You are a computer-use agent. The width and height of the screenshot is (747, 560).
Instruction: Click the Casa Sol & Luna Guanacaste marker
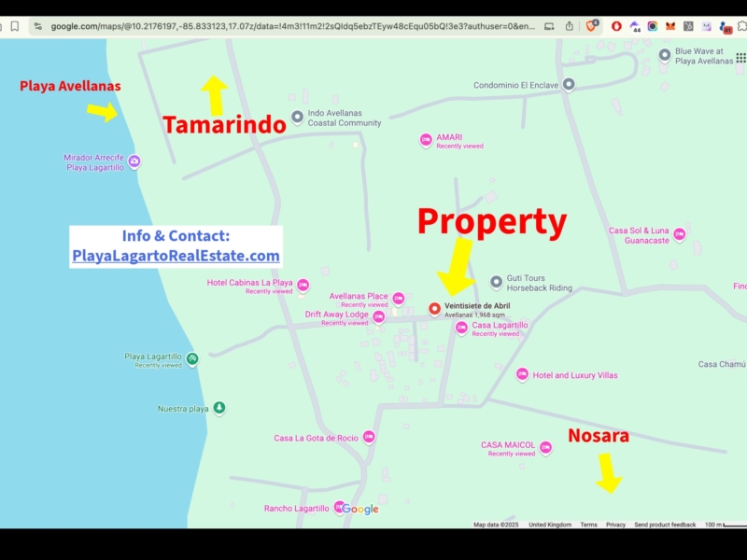point(680,234)
